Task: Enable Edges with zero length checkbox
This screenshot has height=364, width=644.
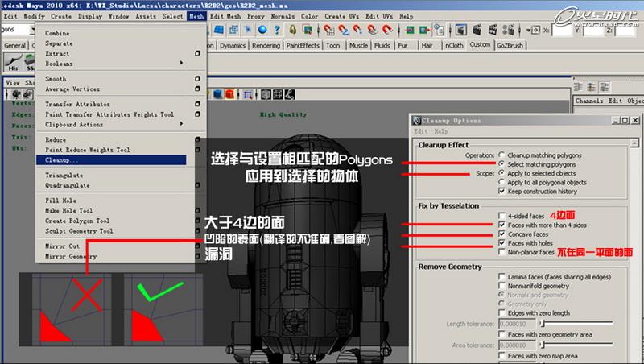Action: [502, 312]
